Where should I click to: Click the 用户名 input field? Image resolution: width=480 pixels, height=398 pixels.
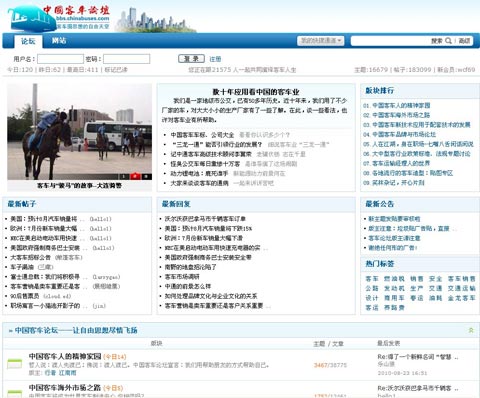coord(60,59)
